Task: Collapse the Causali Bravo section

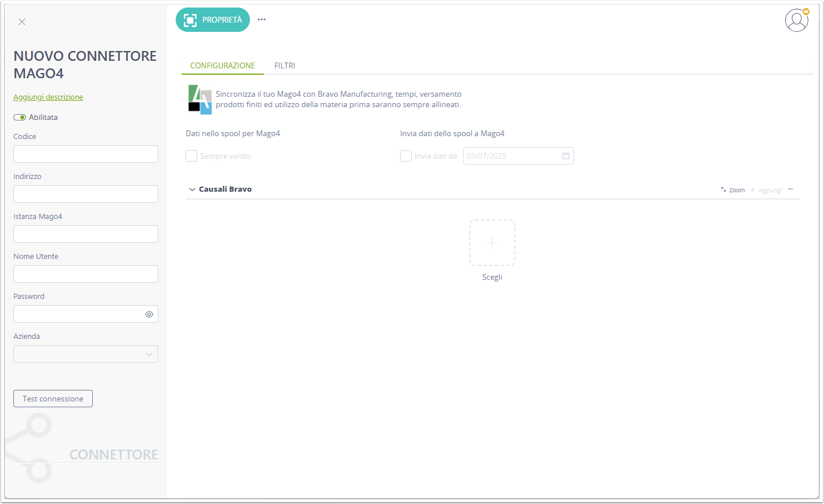Action: coord(192,189)
